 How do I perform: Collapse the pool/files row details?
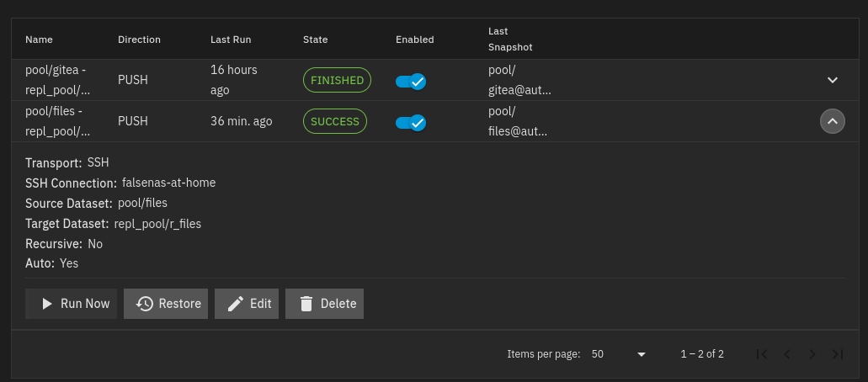click(x=832, y=120)
